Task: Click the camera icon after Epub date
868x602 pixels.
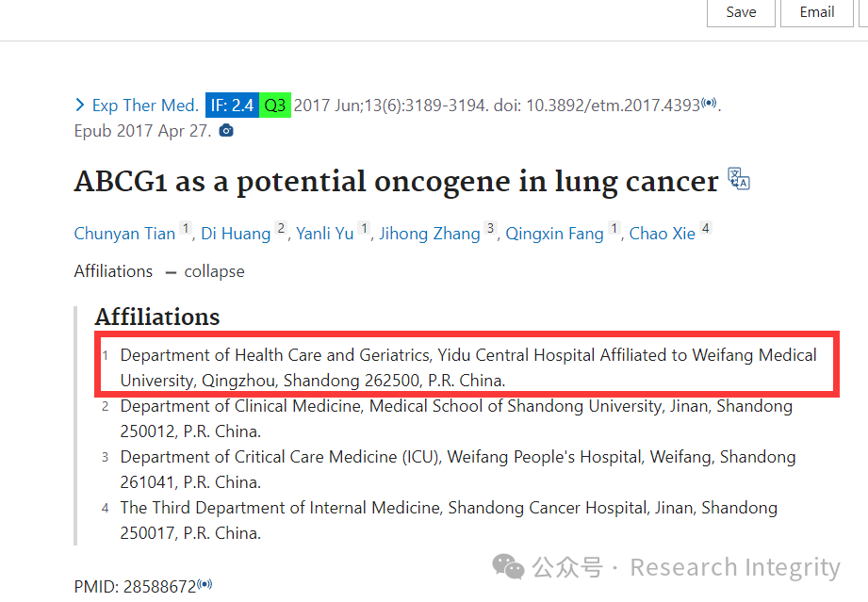Action: (x=226, y=131)
